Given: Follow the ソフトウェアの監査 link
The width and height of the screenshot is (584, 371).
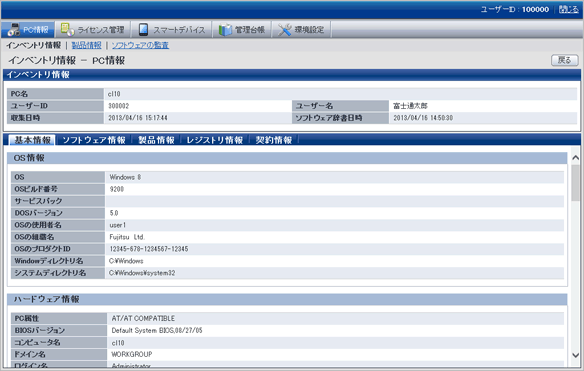Looking at the screenshot, I should (140, 45).
